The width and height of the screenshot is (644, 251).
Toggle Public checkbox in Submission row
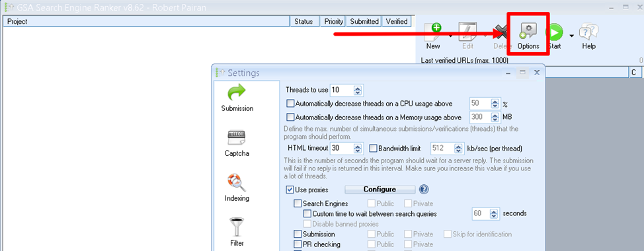pyautogui.click(x=372, y=234)
